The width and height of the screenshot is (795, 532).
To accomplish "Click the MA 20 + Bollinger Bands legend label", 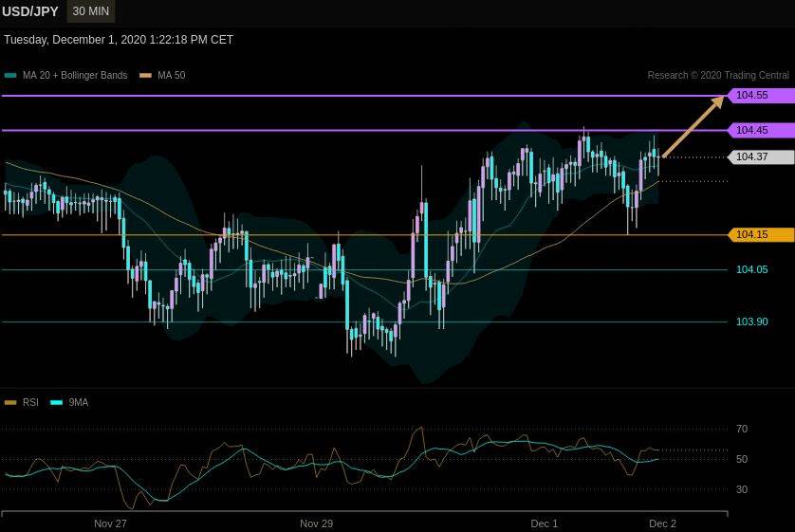I will click(x=75, y=76).
